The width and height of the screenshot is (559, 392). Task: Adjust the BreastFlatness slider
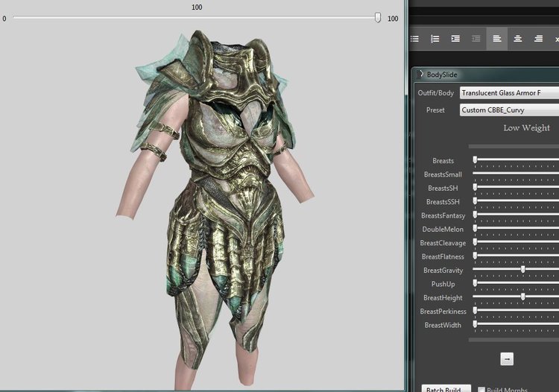coord(475,256)
